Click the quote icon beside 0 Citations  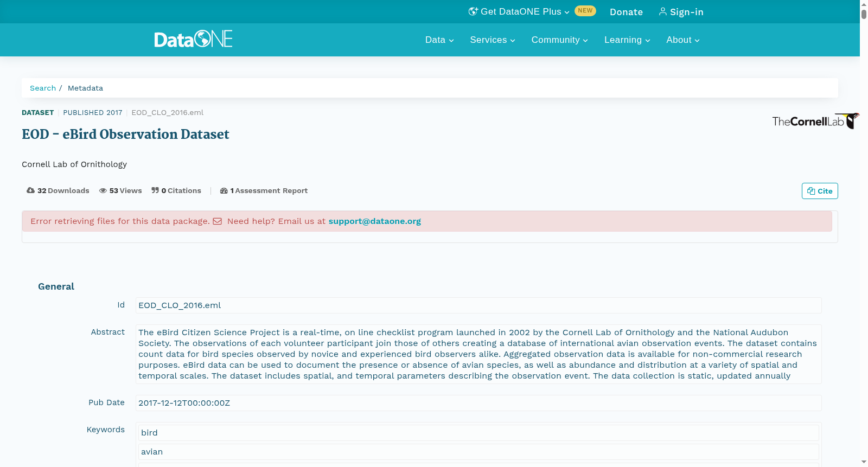pos(155,190)
